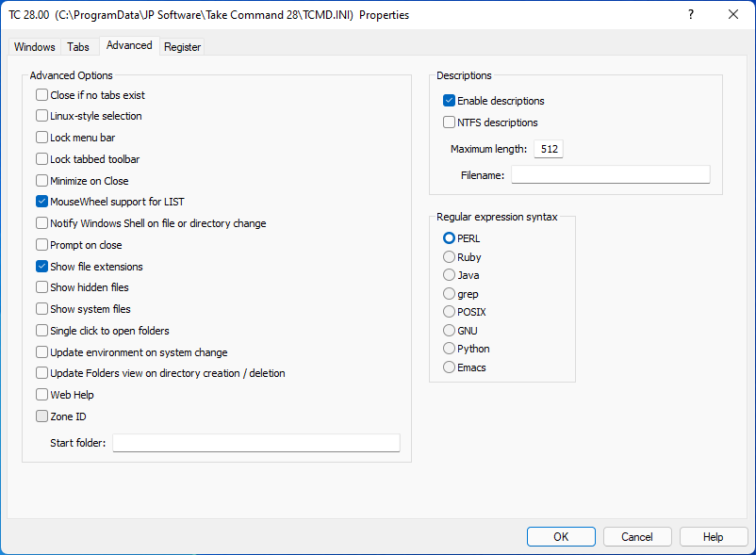Cancel the Properties dialog
The width and height of the screenshot is (756, 555).
point(637,537)
